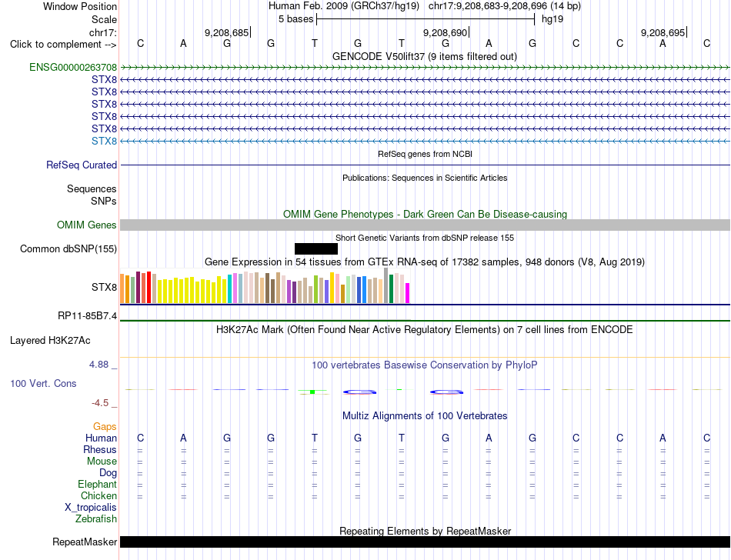The height and width of the screenshot is (560, 731).
Task: Click the Short Genetic Variants from dbSNP title
Action: click(425, 238)
